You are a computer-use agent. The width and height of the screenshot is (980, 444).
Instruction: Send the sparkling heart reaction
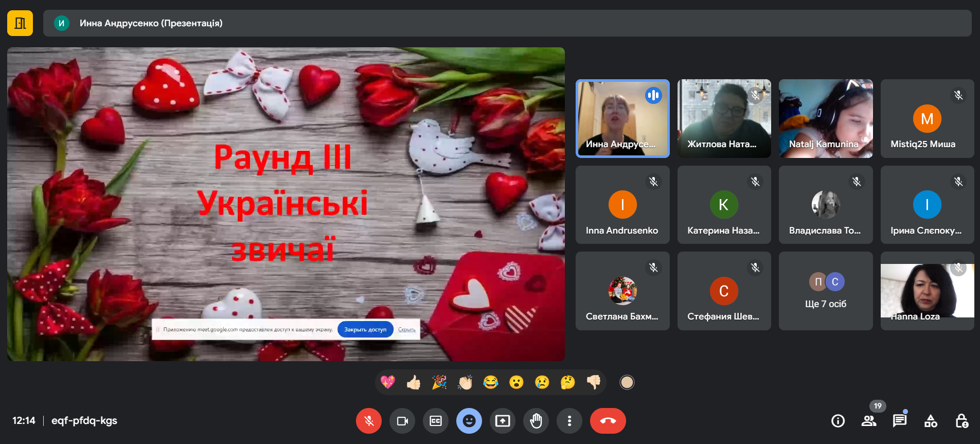[x=388, y=382]
